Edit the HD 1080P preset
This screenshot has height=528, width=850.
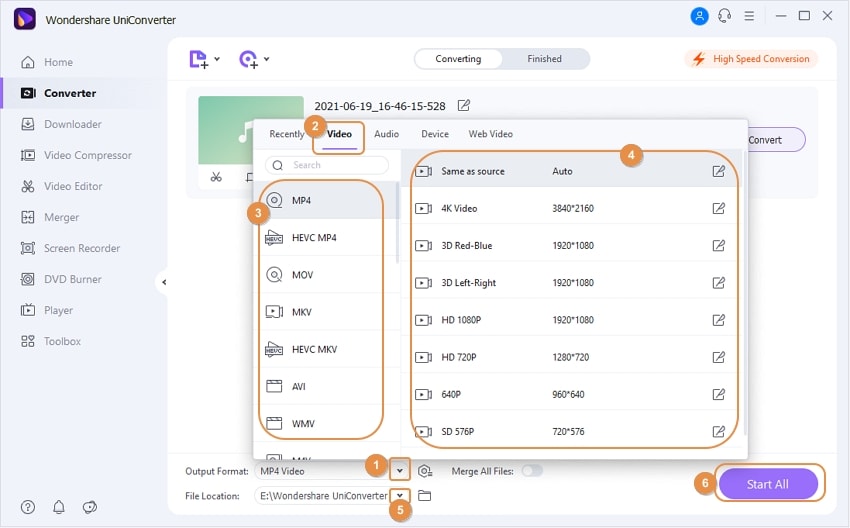[718, 320]
